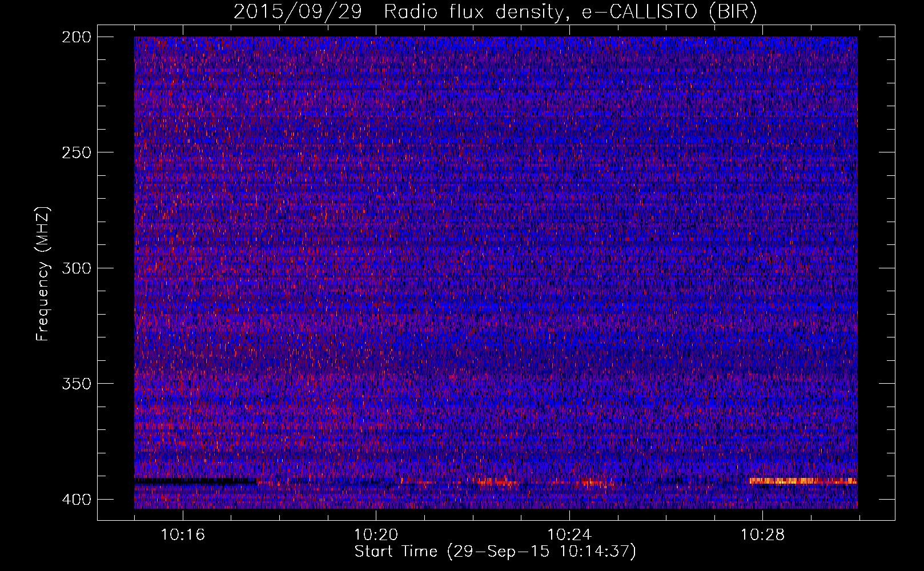Click the plot title "Radio flux density, e-CALLISTO (BIR)"
This screenshot has height=571, width=924.
[x=570, y=12]
